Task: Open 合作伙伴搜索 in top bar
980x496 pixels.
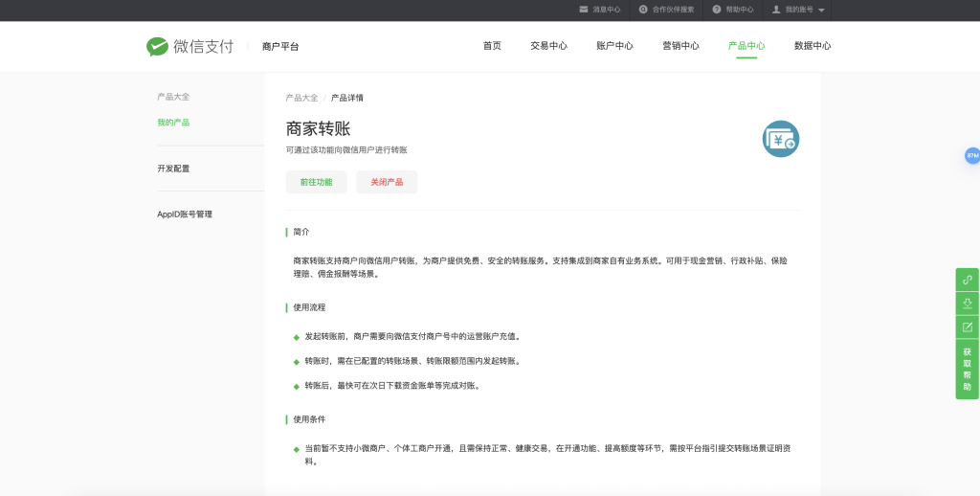Action: pos(673,10)
